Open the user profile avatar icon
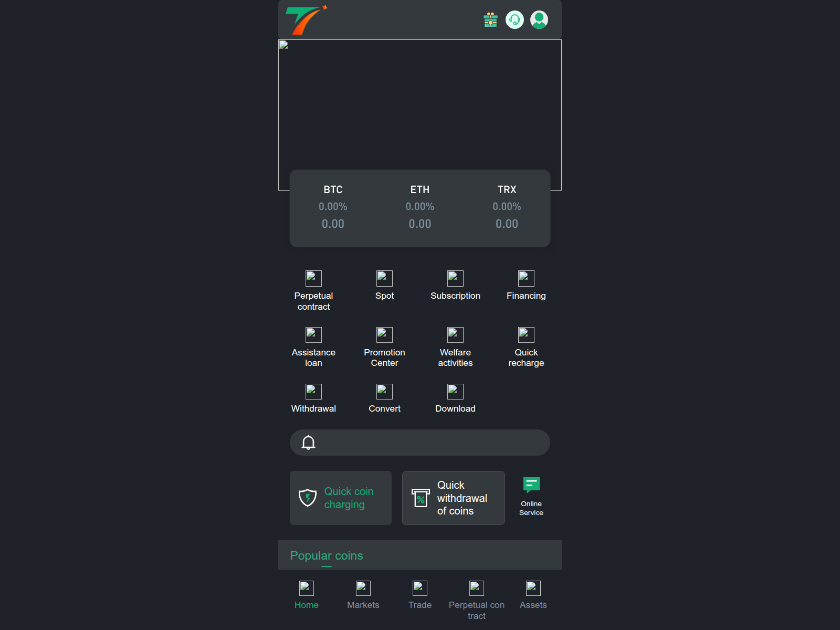Screen dimensions: 840x630 coord(539,20)
